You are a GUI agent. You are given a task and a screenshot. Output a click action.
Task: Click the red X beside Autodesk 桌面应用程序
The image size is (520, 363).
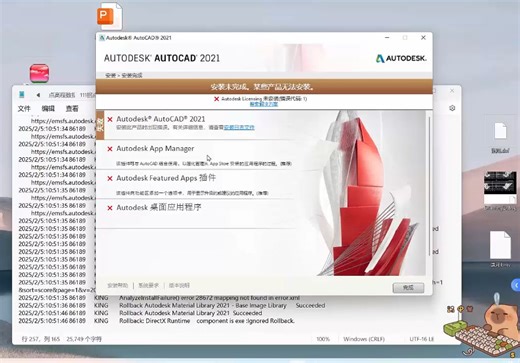(110, 208)
